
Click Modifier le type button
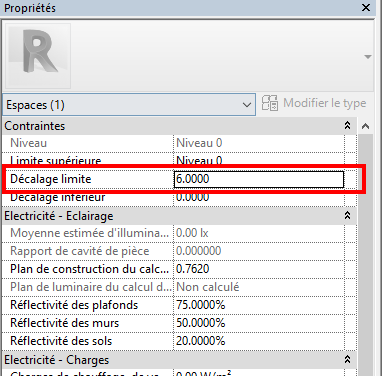pyautogui.click(x=314, y=103)
